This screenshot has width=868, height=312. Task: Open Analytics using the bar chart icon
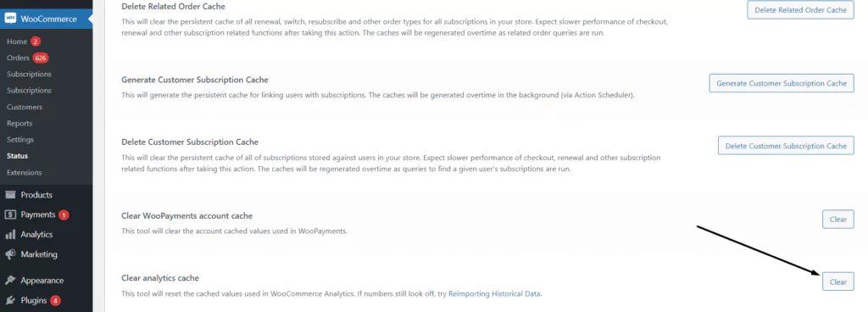10,235
